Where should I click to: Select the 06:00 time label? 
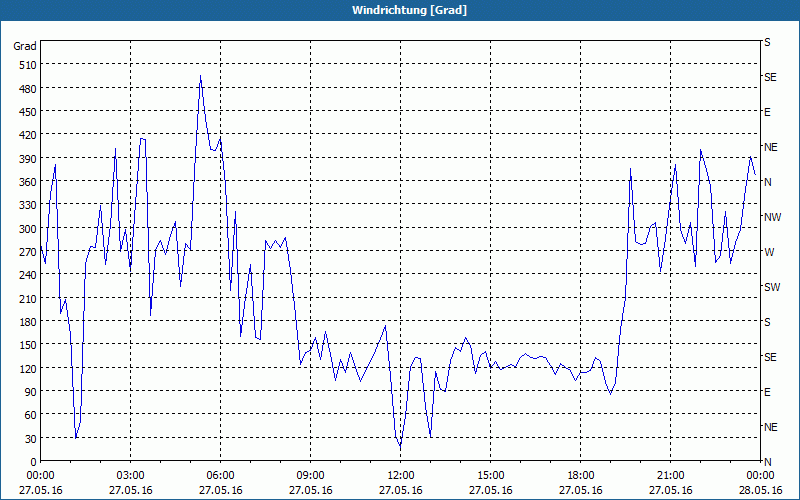(220, 476)
